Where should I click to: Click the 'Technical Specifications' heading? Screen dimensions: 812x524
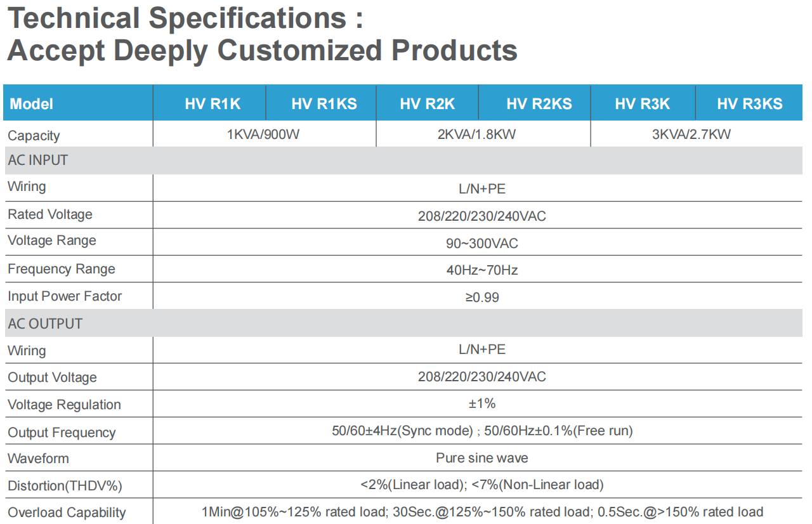(185, 18)
